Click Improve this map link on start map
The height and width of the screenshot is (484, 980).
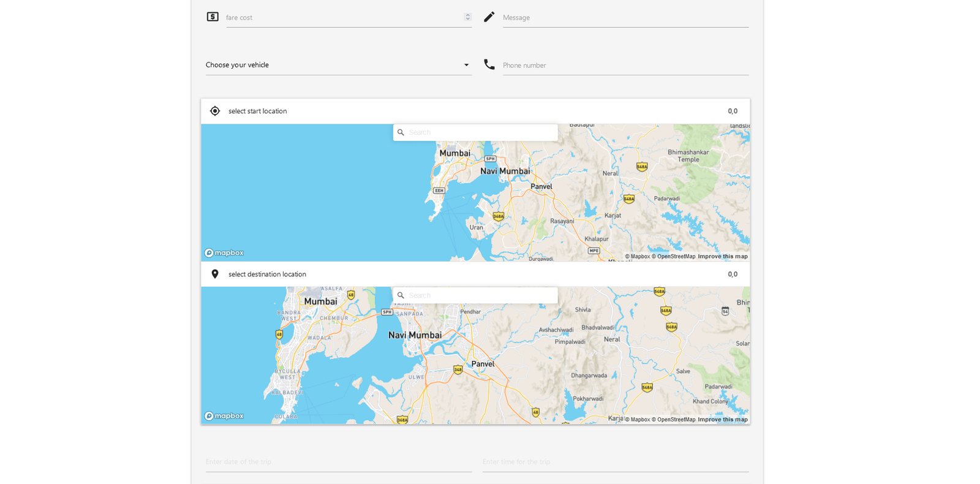point(723,257)
